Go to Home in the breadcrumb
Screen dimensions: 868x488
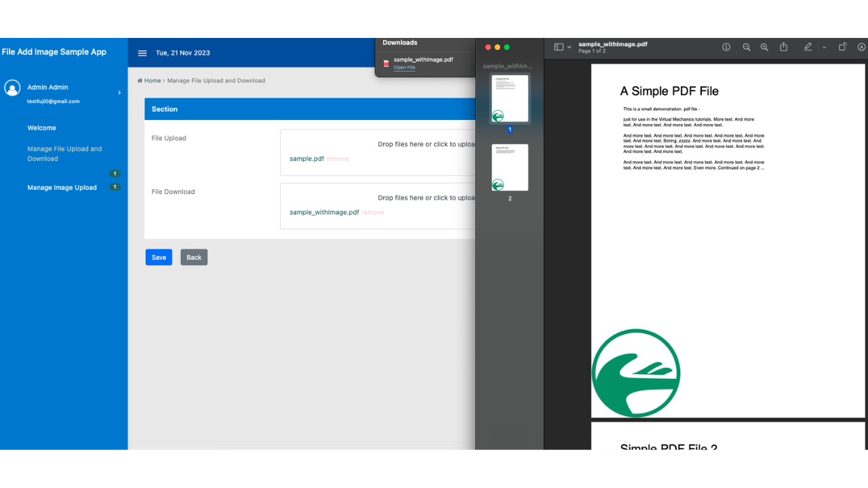click(152, 81)
